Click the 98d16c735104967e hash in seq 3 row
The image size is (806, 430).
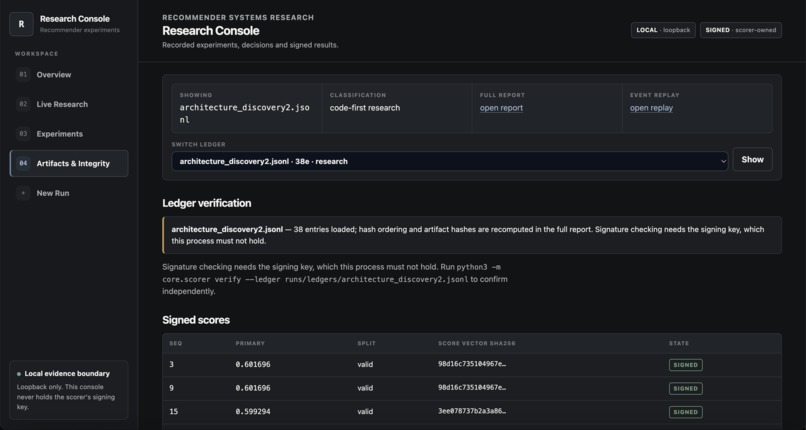pyautogui.click(x=472, y=364)
